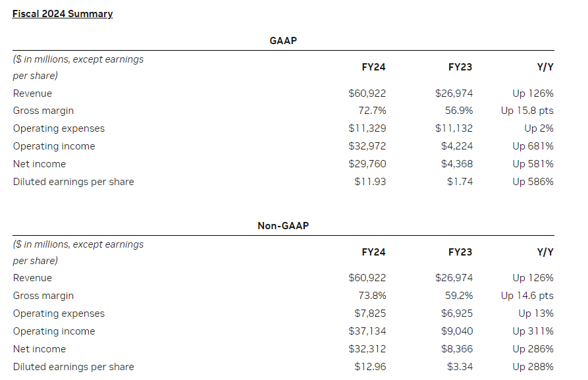
Task: Select the Up 15.8 pts cell
Action: (527, 111)
